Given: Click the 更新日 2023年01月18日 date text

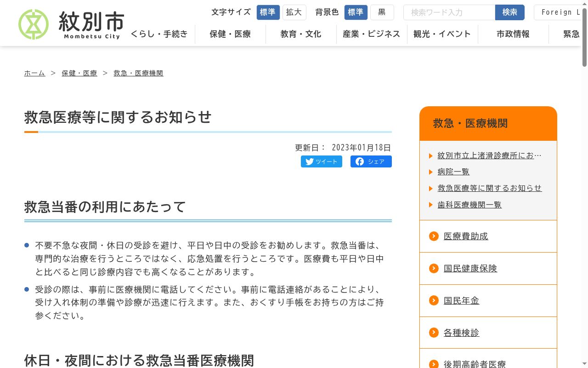Looking at the screenshot, I should click(343, 148).
